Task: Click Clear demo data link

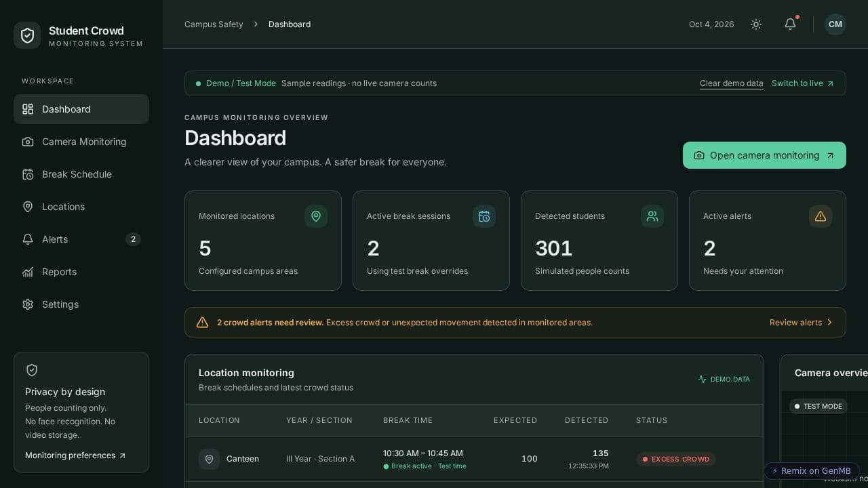Action: point(732,83)
